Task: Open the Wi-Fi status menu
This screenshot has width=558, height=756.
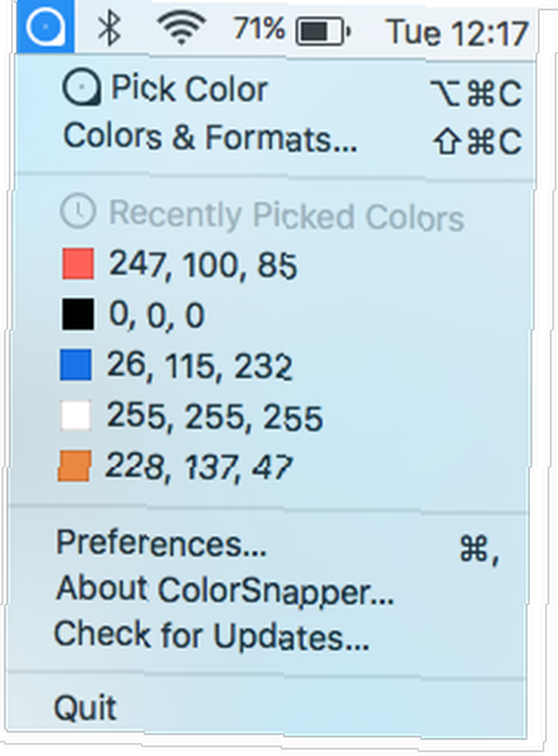Action: 181,29
